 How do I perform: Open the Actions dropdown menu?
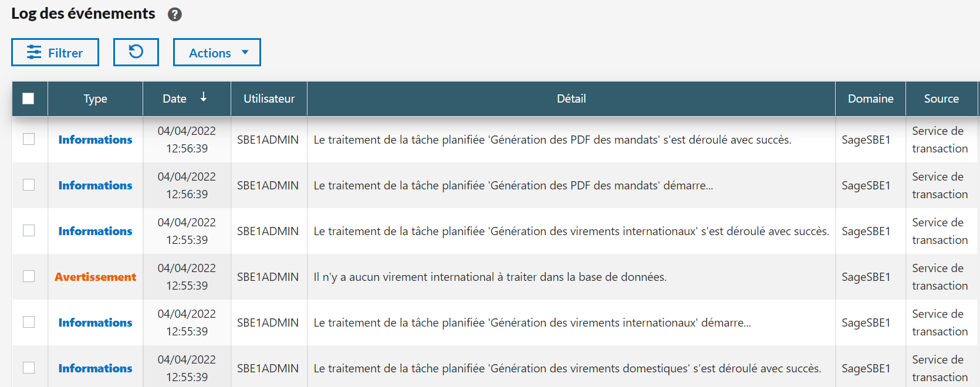(217, 52)
